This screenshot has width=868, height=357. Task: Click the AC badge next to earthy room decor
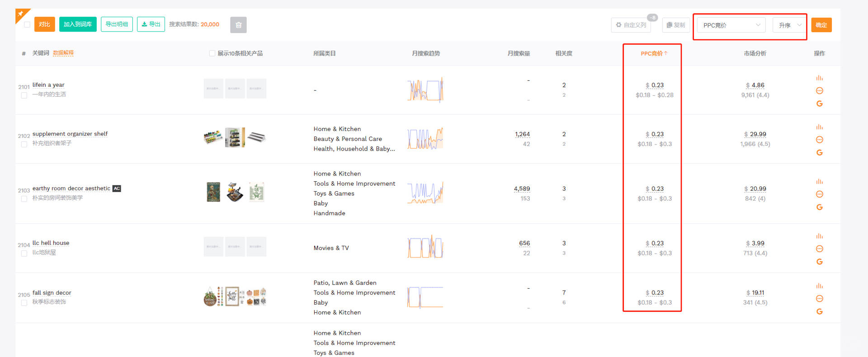(117, 188)
